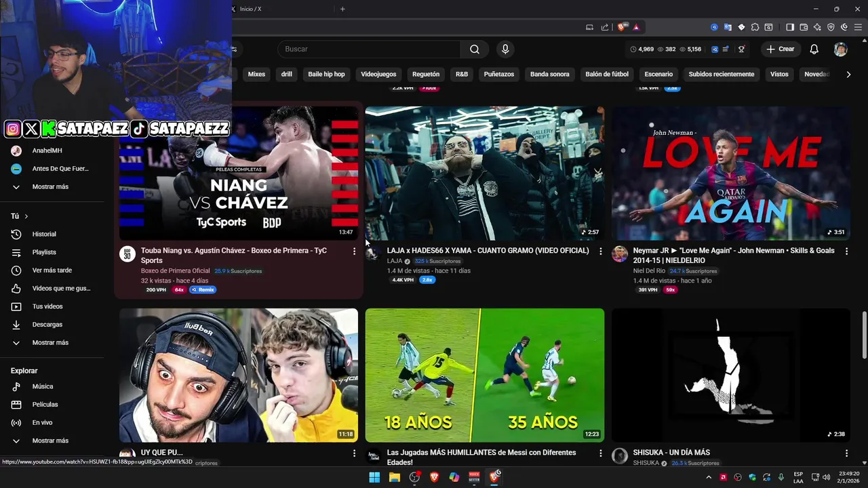Select the Mixes filter chip
The width and height of the screenshot is (868, 488).
coord(256,74)
